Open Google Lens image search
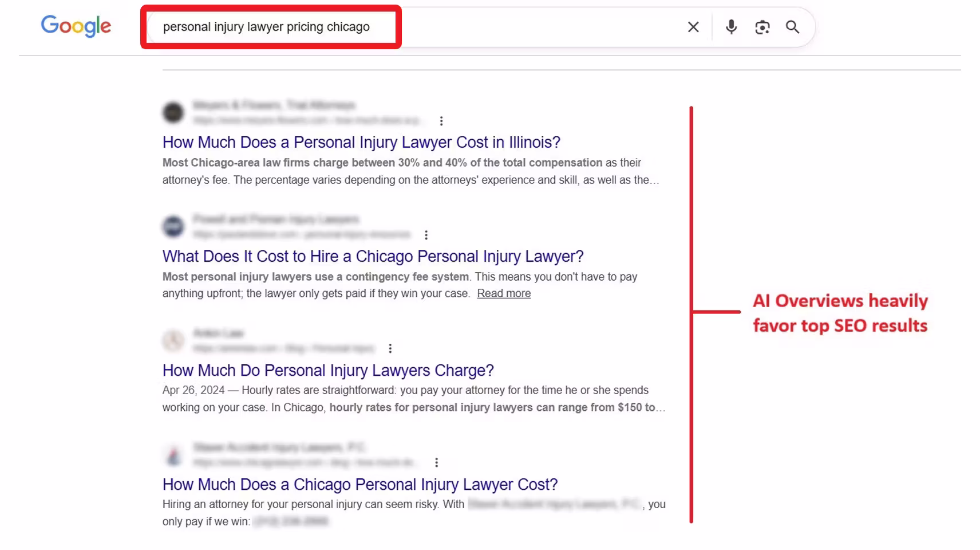The height and width of the screenshot is (550, 980). [762, 27]
